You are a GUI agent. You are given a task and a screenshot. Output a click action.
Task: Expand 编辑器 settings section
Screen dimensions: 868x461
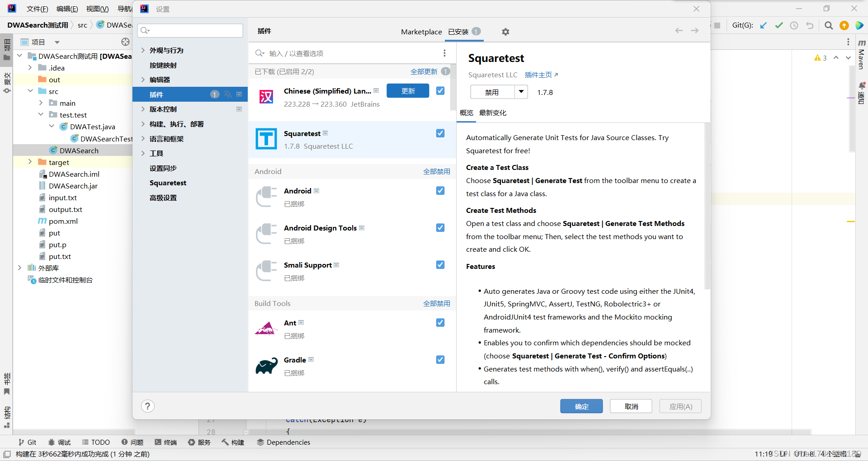143,80
